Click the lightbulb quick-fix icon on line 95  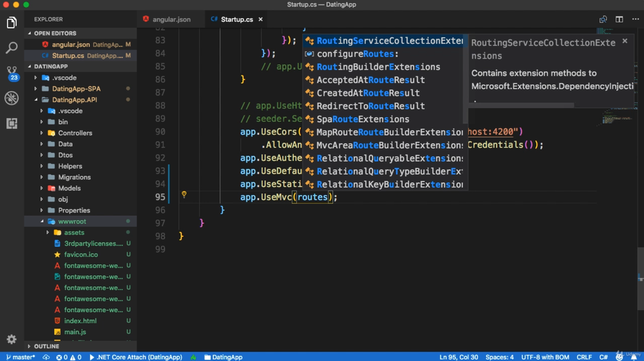coord(184,194)
